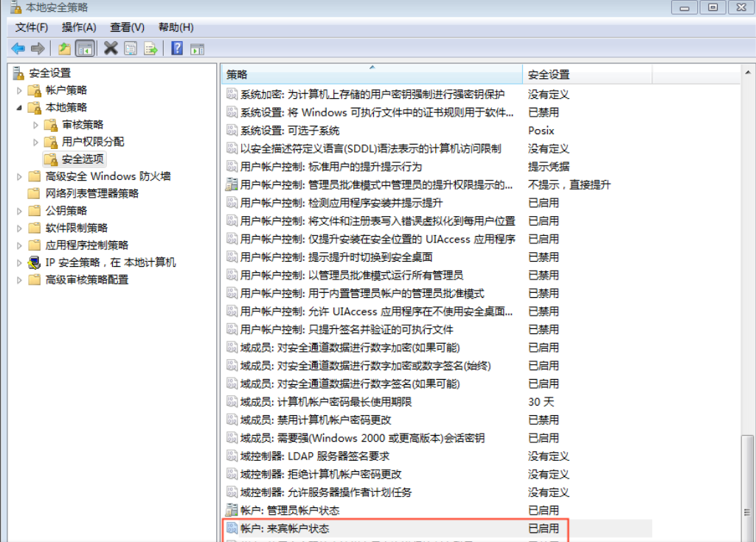Toggle the console tree show/hide icon

click(x=85, y=49)
